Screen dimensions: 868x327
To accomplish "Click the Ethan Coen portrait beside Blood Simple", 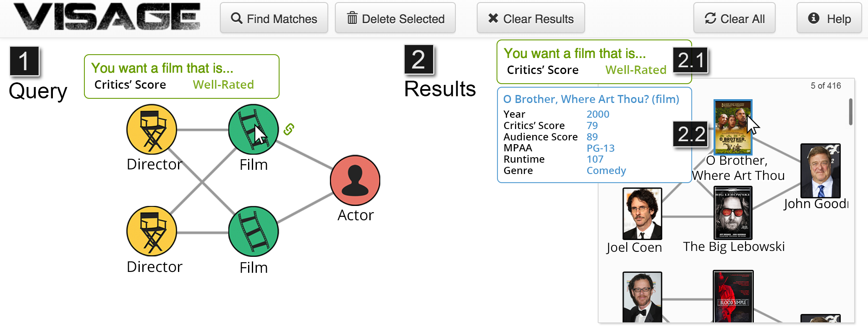I will pyautogui.click(x=642, y=297).
